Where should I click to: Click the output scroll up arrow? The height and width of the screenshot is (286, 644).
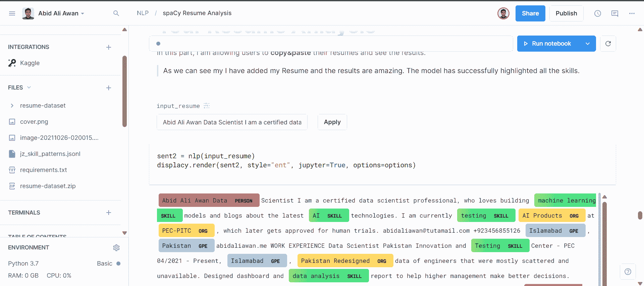coord(604,197)
